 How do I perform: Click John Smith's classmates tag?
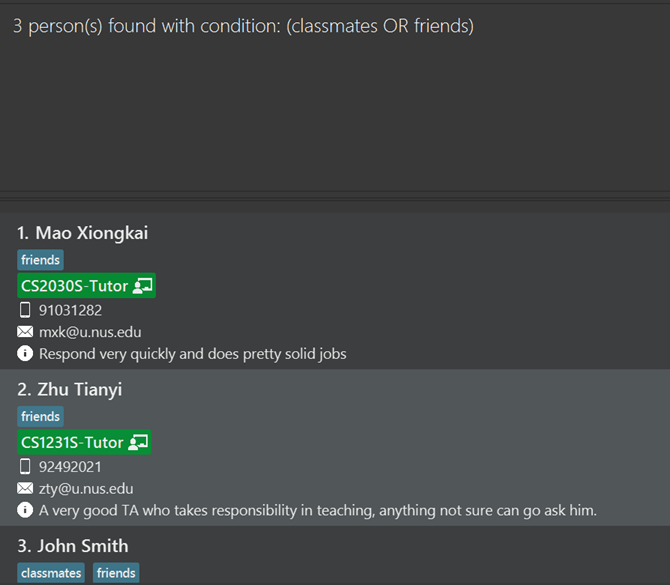pos(51,573)
